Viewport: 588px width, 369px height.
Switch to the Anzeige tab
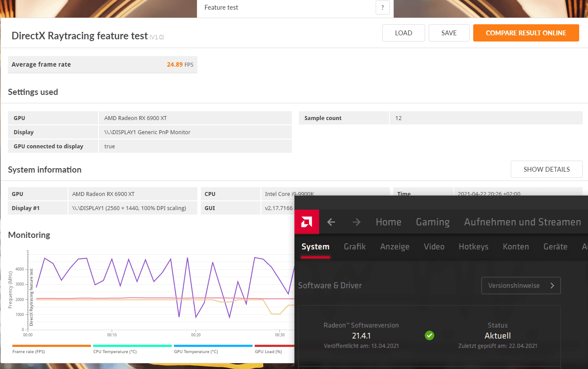tap(395, 247)
